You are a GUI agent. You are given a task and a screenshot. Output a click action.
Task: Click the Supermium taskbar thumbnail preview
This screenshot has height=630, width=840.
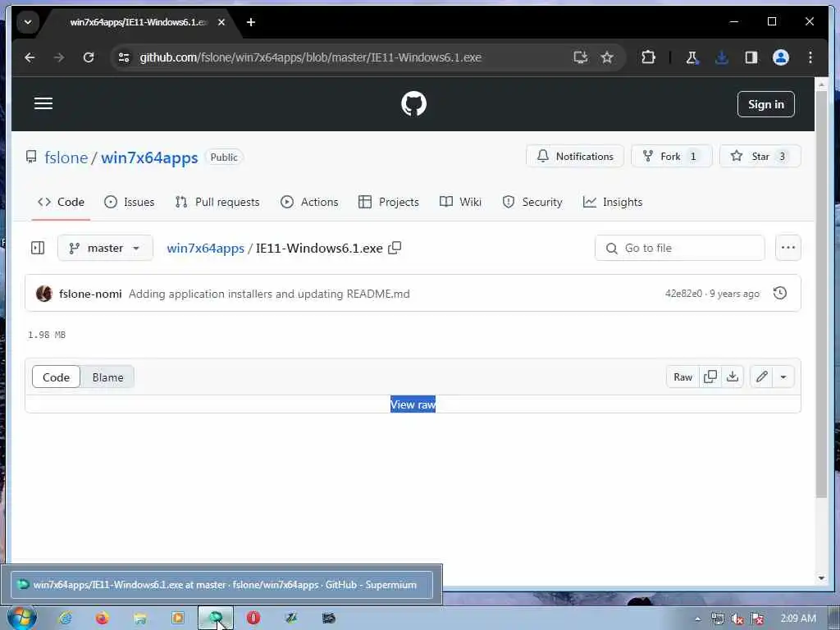[221, 584]
